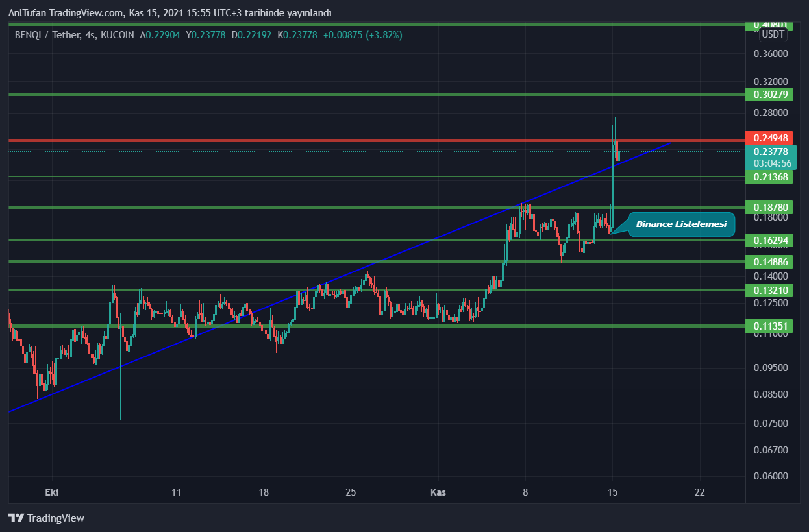This screenshot has height=532, width=809.
Task: Select the 0.11351 price level label
Action: click(771, 326)
